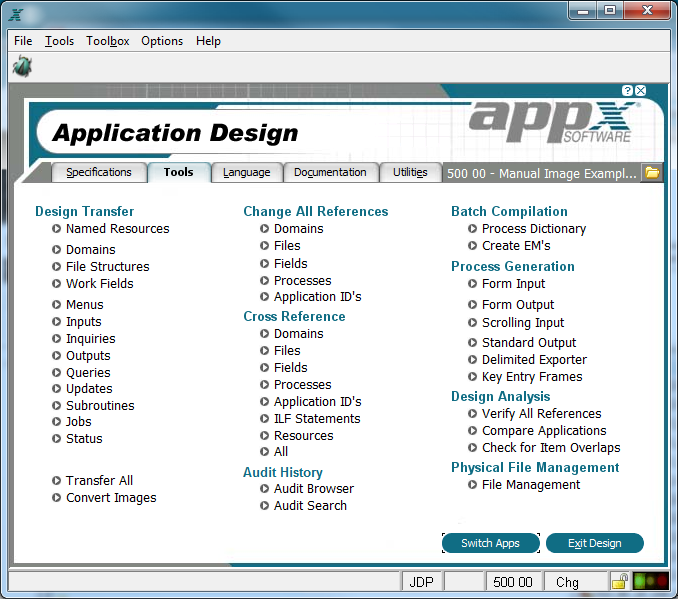Click the bullet icon beside Named Resources
This screenshot has width=681, height=599.
pyautogui.click(x=56, y=228)
